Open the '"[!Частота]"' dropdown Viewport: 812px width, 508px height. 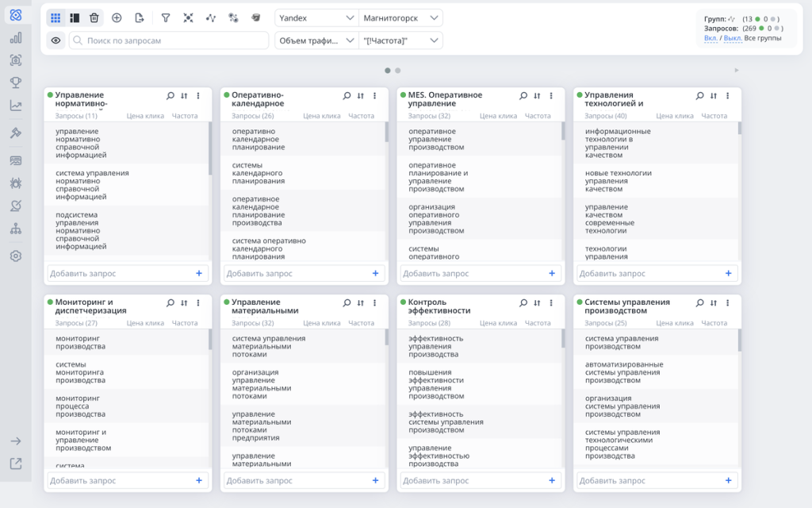click(400, 40)
